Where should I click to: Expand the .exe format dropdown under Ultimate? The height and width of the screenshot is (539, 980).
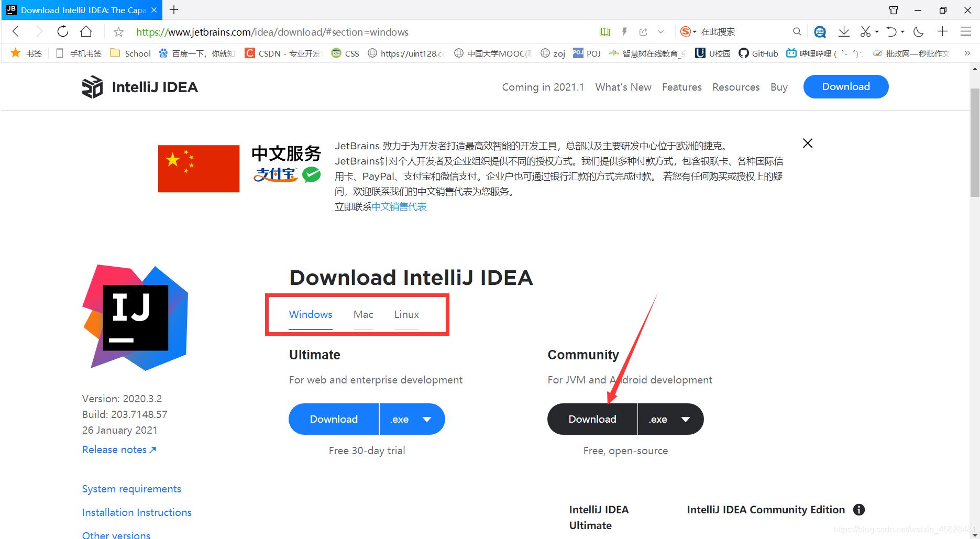[412, 419]
